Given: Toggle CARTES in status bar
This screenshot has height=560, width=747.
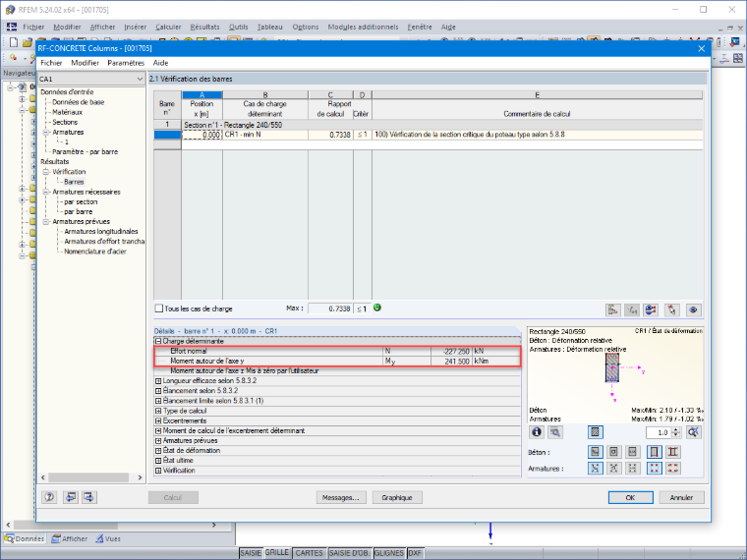Looking at the screenshot, I should click(x=310, y=553).
